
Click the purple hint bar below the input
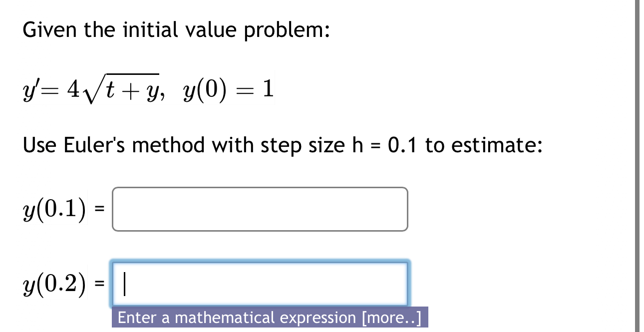coord(269,318)
